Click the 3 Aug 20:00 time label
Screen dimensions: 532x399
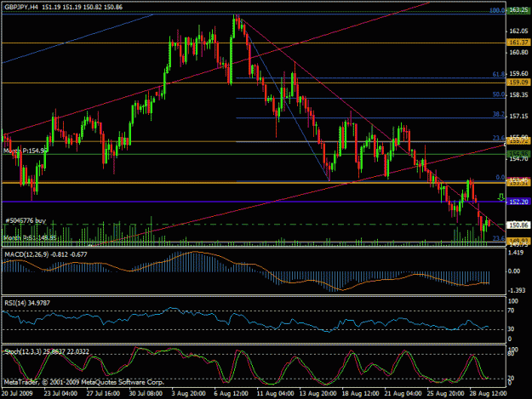pyautogui.click(x=188, y=393)
